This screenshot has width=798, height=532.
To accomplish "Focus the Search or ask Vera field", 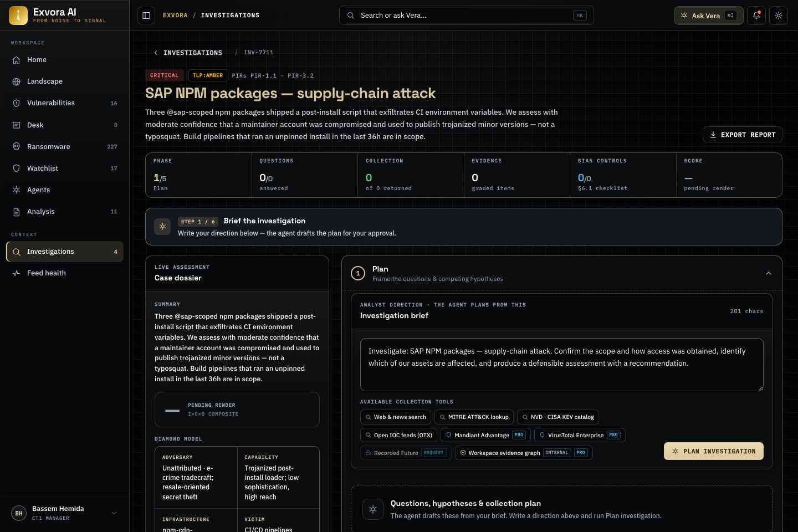I will coord(467,16).
